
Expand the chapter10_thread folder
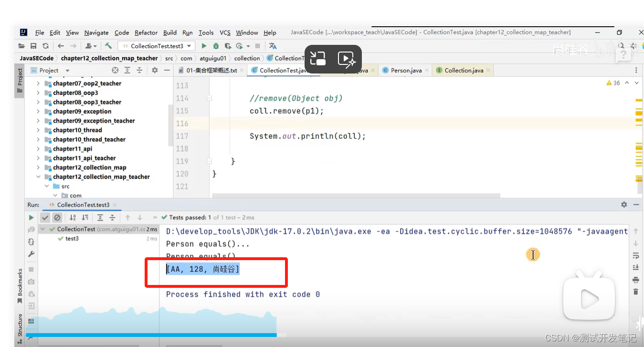click(x=38, y=130)
